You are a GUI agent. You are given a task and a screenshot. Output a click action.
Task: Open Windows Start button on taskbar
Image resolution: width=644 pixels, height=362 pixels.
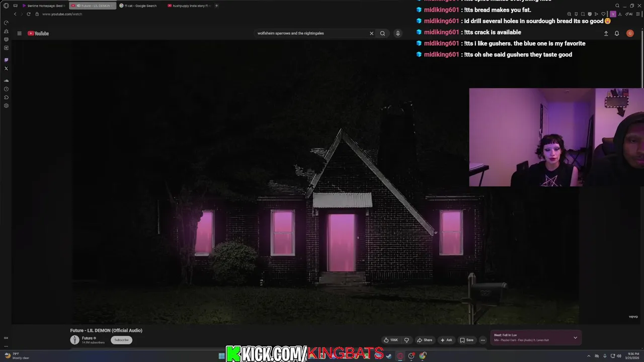click(x=221, y=356)
